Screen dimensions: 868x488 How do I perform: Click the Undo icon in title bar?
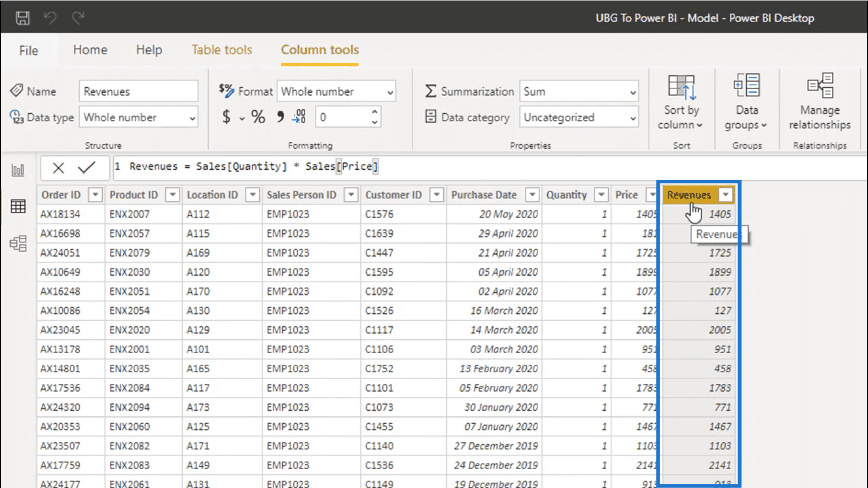[51, 17]
